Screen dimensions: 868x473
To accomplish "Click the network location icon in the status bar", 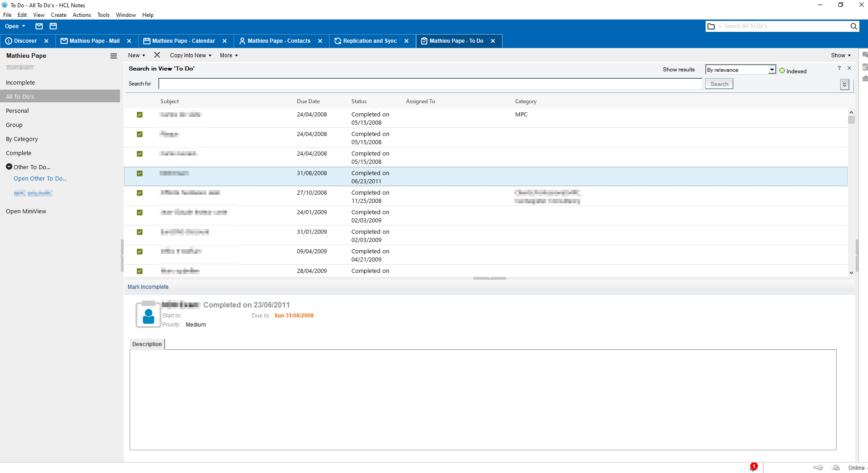I will pyautogui.click(x=836, y=468).
